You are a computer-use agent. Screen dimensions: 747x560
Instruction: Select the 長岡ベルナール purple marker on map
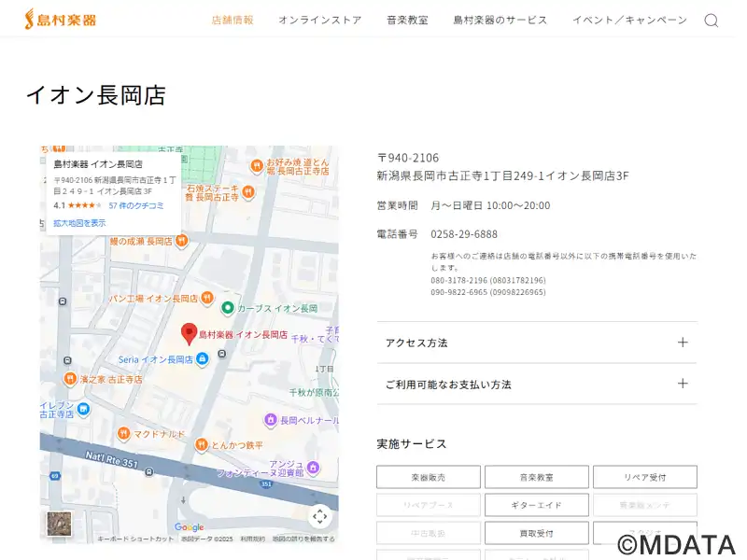point(271,420)
